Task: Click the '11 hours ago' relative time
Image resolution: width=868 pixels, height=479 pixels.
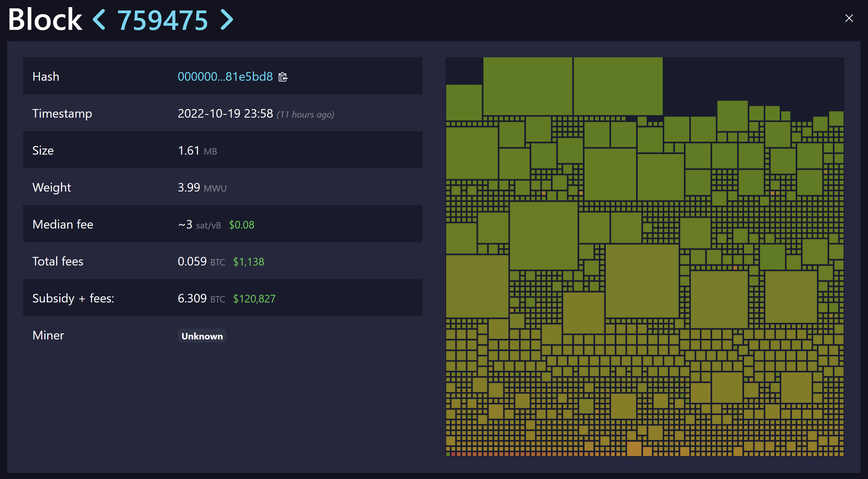Action: coord(306,115)
